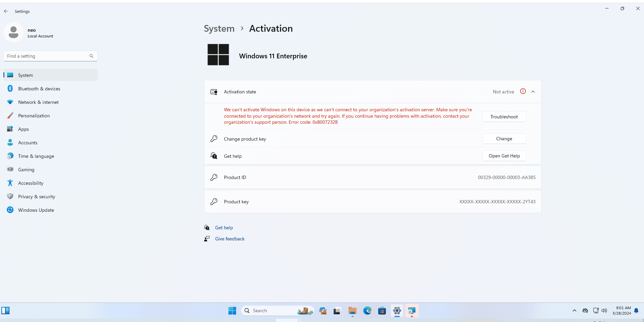Click the System breadcrumb link
The width and height of the screenshot is (644, 322).
pyautogui.click(x=219, y=29)
